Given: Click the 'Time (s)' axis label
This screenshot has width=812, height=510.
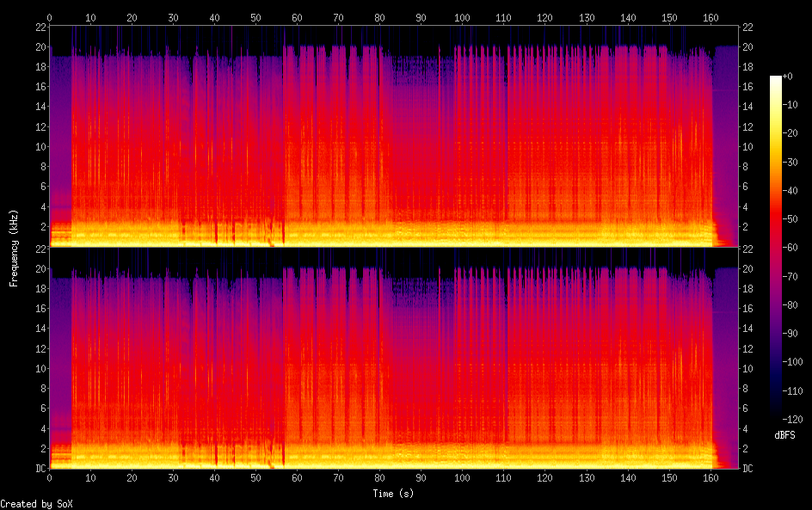Looking at the screenshot, I should pyautogui.click(x=394, y=494).
